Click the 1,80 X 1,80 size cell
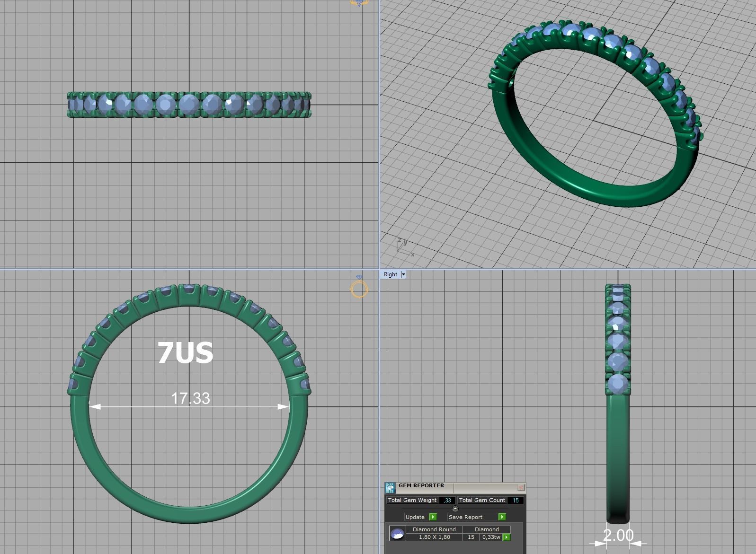Screen dimensions: 756x554 point(434,537)
